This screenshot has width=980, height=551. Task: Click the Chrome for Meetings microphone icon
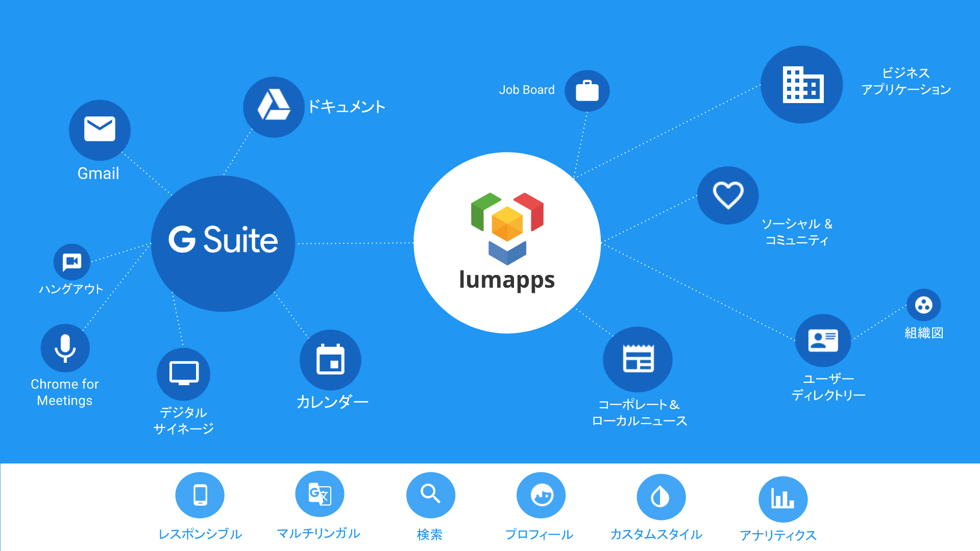click(65, 348)
